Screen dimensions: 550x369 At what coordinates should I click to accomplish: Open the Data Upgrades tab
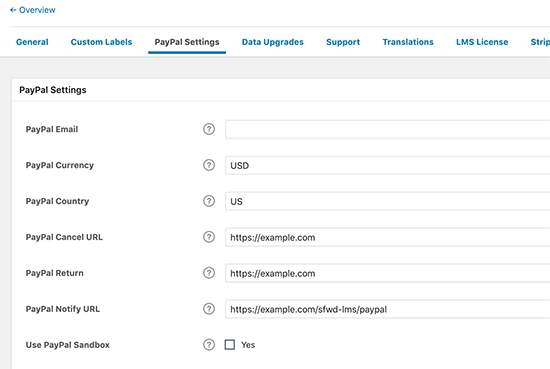pos(273,42)
